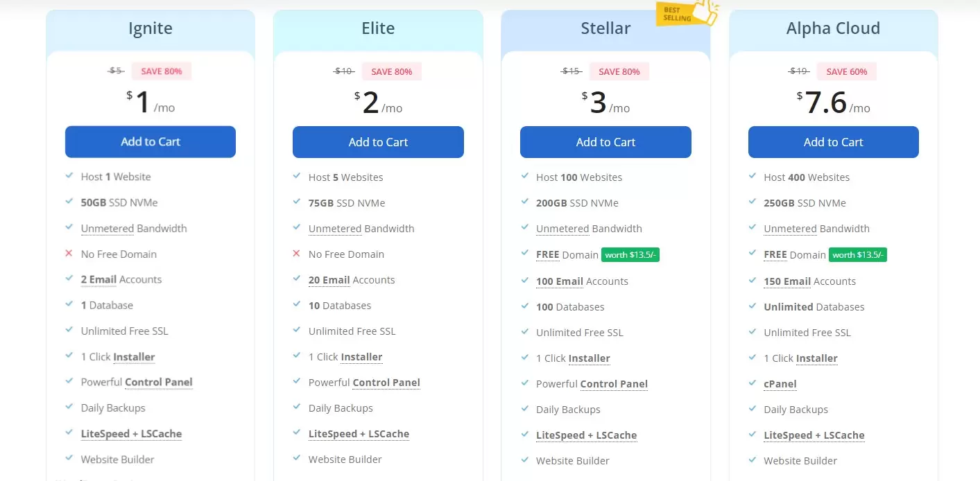Click the SAVE 60% badge on Alpha Cloud
This screenshot has width=980, height=481.
(847, 71)
